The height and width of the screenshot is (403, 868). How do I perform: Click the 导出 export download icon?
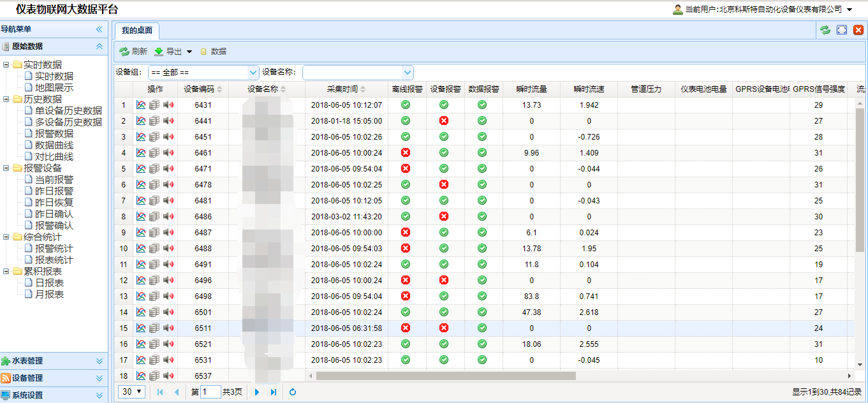click(159, 52)
